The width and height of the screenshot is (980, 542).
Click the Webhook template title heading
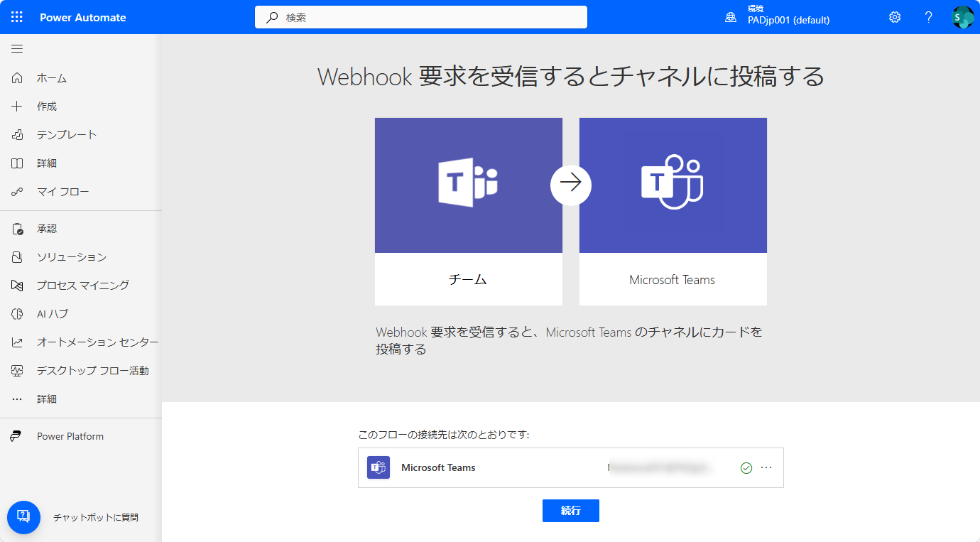pos(571,76)
